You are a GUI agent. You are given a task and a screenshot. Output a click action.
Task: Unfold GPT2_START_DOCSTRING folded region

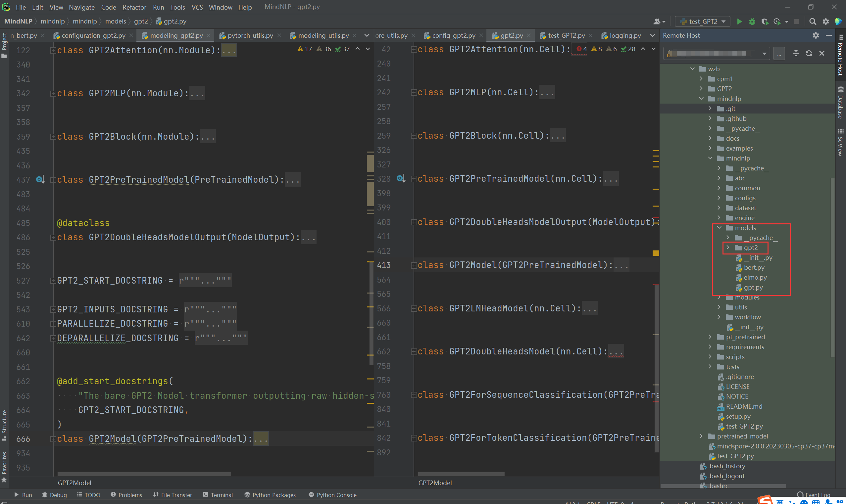tap(53, 281)
